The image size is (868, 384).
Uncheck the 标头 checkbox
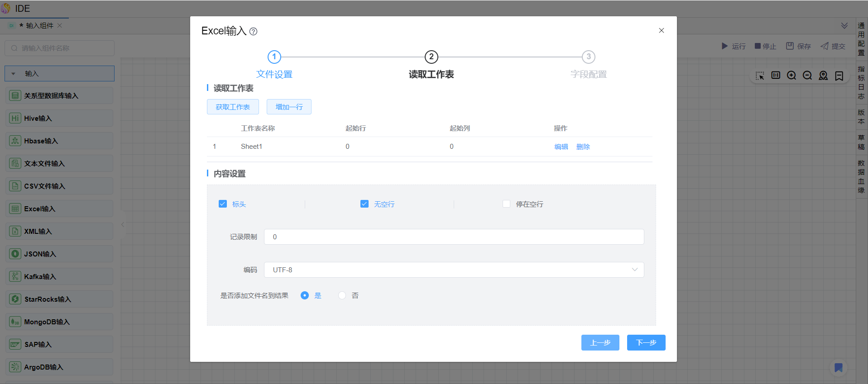pyautogui.click(x=223, y=204)
